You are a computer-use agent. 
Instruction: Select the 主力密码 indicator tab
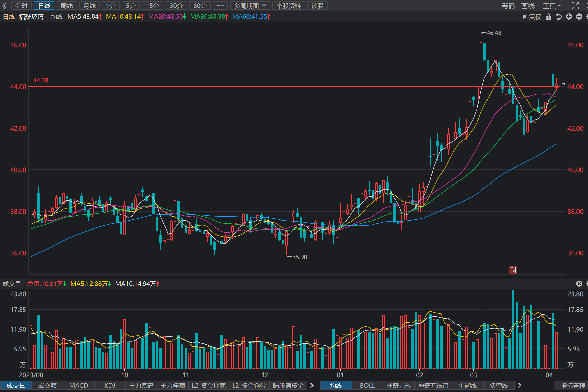pyautogui.click(x=141, y=385)
